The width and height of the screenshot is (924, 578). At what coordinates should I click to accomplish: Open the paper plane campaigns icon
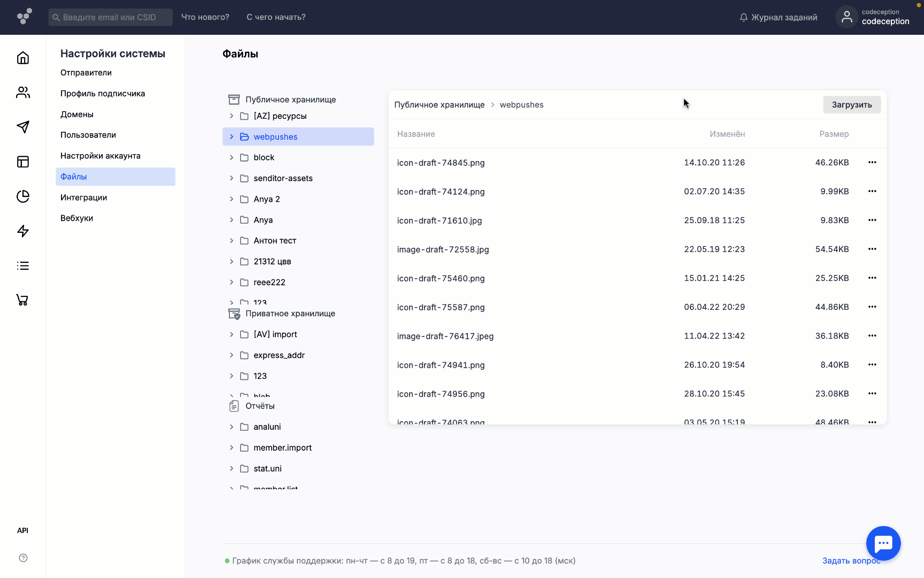click(23, 127)
